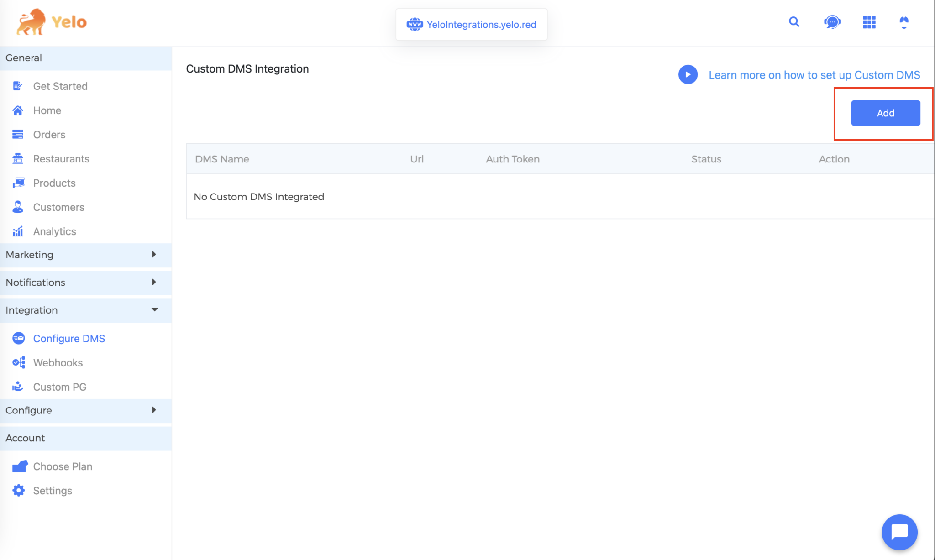Viewport: 935px width, 560px height.
Task: Select Configure DMS in the sidebar
Action: coord(69,338)
